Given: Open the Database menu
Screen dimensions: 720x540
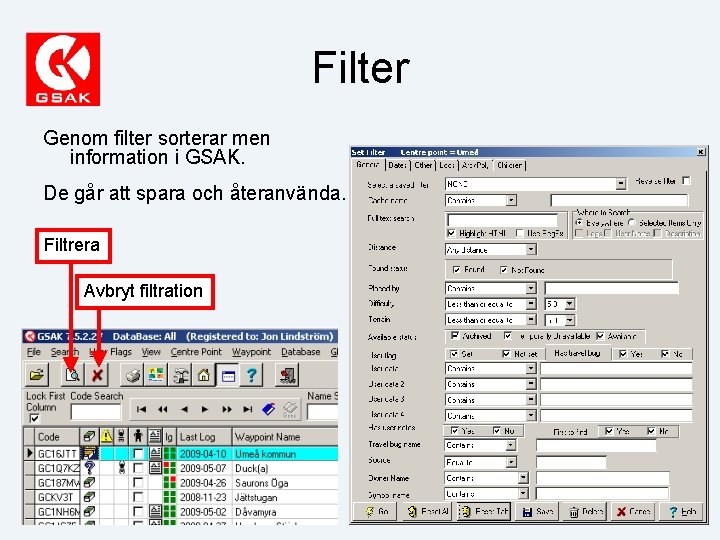Looking at the screenshot, I should click(x=301, y=352).
